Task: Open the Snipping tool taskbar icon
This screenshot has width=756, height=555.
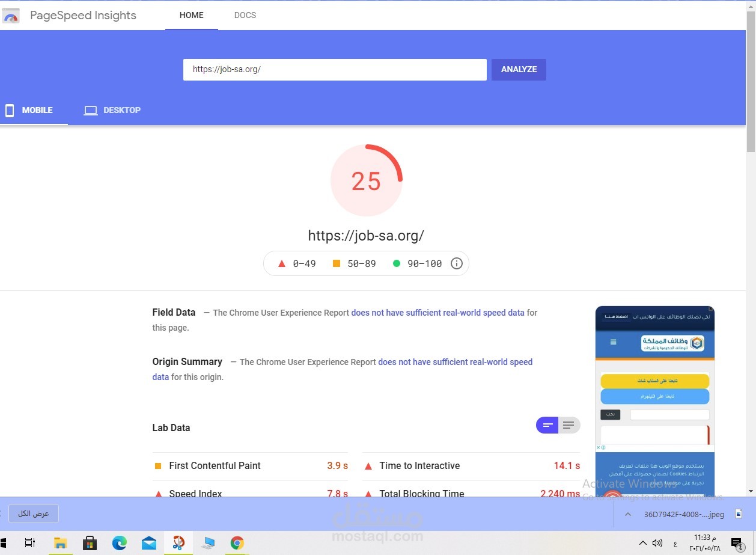Action: pos(178,543)
